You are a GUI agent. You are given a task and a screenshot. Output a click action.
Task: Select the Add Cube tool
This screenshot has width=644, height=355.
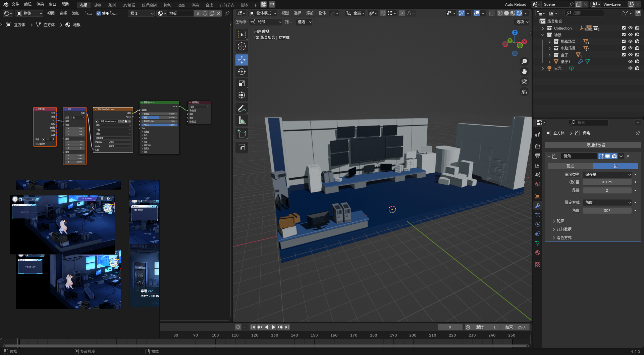tap(241, 134)
